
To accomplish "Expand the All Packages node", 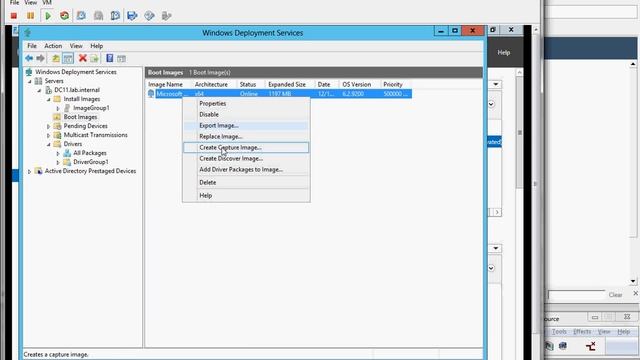I will [58, 153].
